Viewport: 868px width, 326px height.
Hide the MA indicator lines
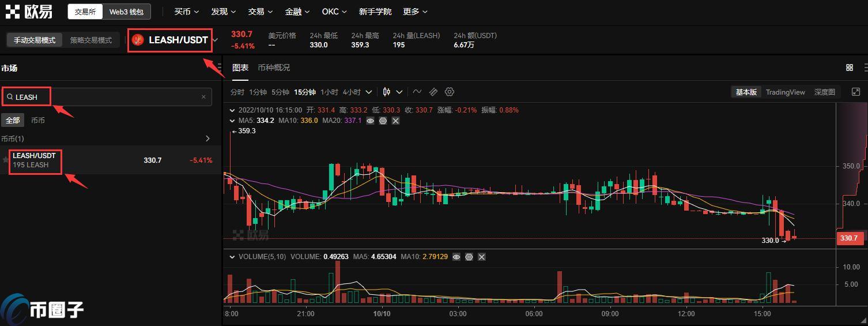point(370,121)
